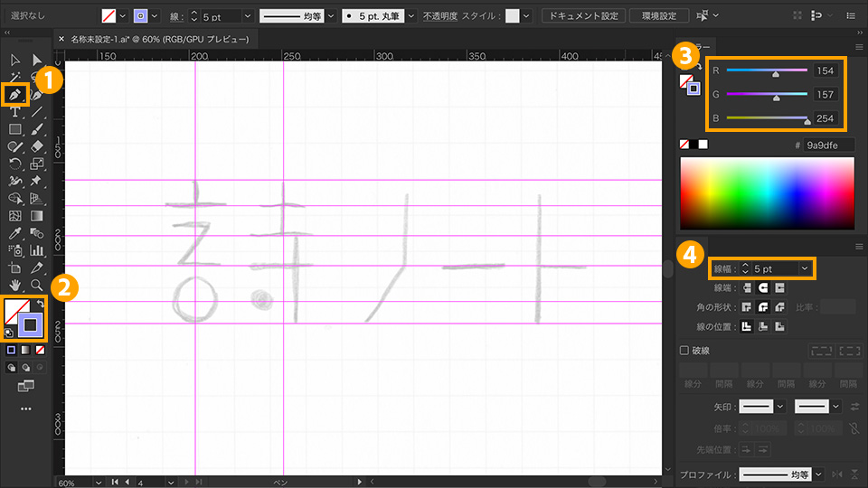
Task: Select the Puppet Warp pin tool
Action: point(36,181)
